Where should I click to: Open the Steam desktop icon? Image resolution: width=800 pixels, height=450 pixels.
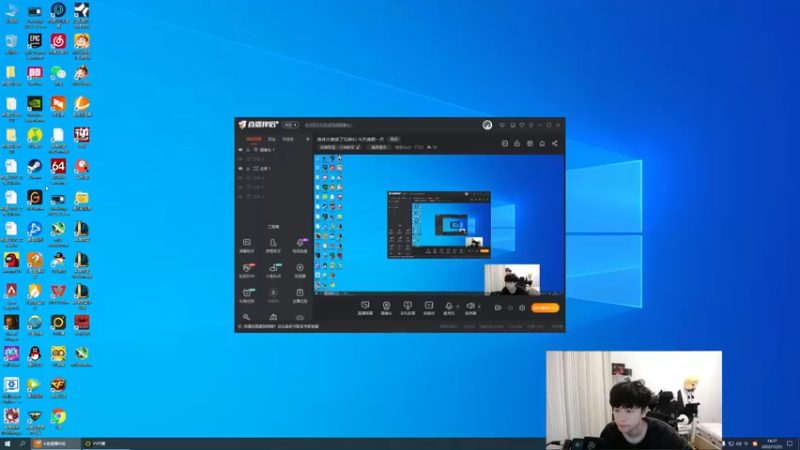(35, 169)
